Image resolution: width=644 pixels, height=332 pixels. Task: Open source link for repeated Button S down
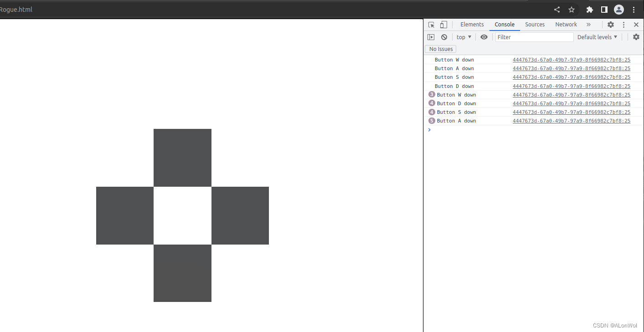(x=572, y=112)
